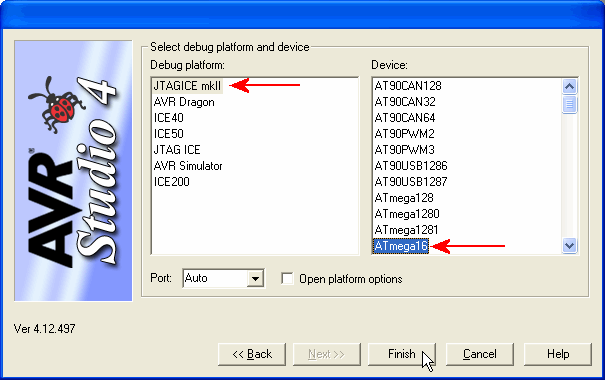Image resolution: width=605 pixels, height=380 pixels.
Task: Open the Port dropdown
Action: point(255,278)
